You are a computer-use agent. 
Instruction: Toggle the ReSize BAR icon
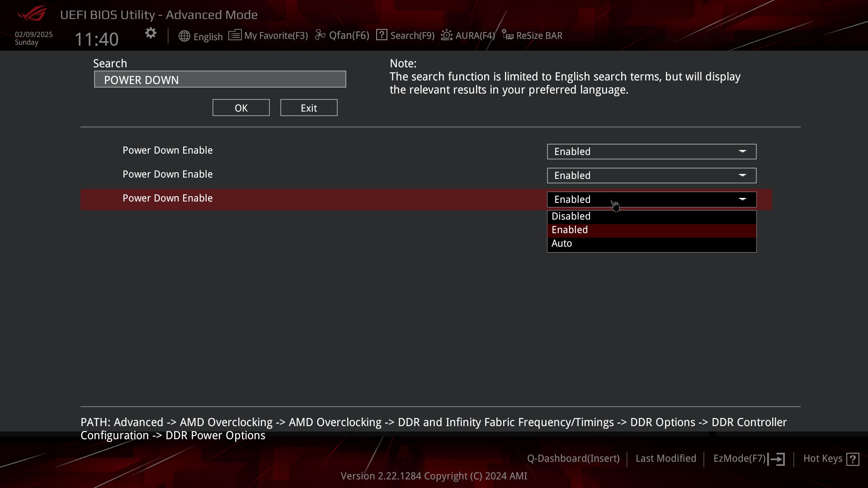508,35
